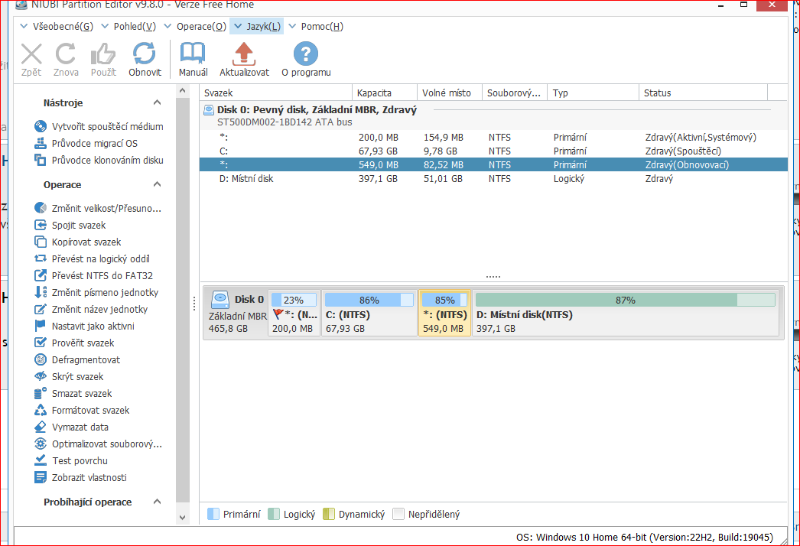Sort by the Souborový systém column header

[515, 93]
